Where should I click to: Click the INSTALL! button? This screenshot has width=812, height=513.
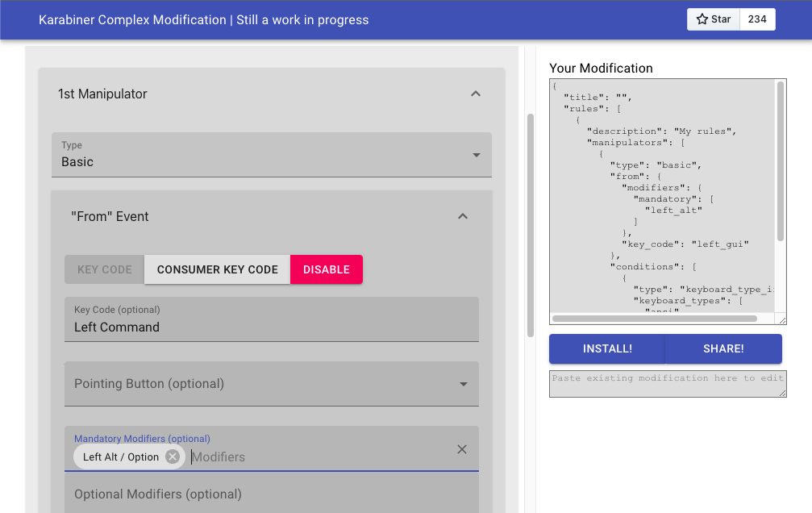pos(607,348)
